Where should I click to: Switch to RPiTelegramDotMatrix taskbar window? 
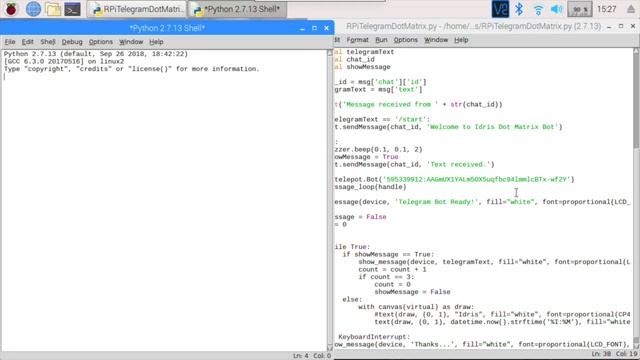click(136, 9)
